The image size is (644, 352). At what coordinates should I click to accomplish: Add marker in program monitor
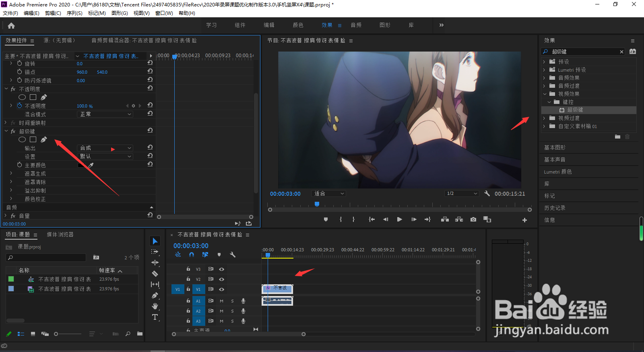[326, 219]
